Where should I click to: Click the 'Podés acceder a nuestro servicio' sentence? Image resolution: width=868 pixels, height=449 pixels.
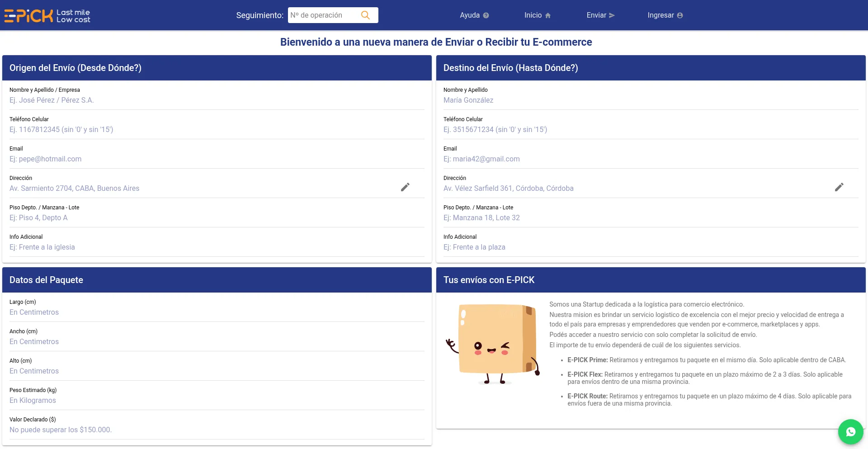[653, 335]
